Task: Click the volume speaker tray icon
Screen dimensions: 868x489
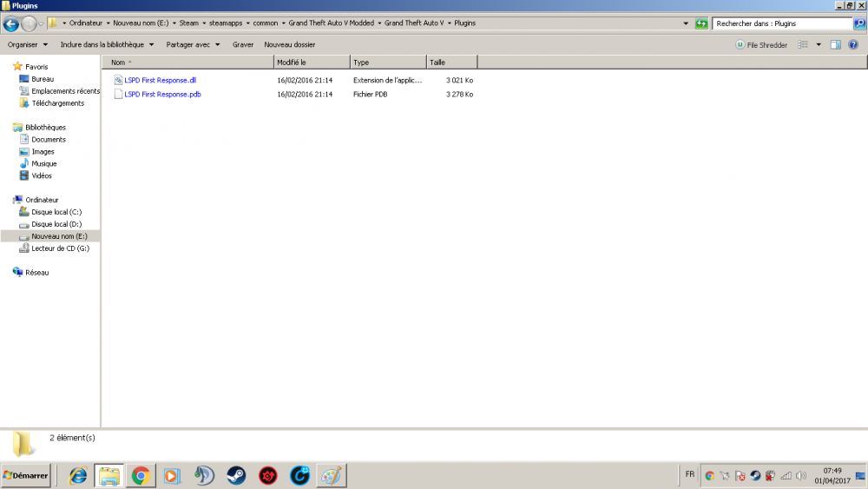Action: (800, 476)
